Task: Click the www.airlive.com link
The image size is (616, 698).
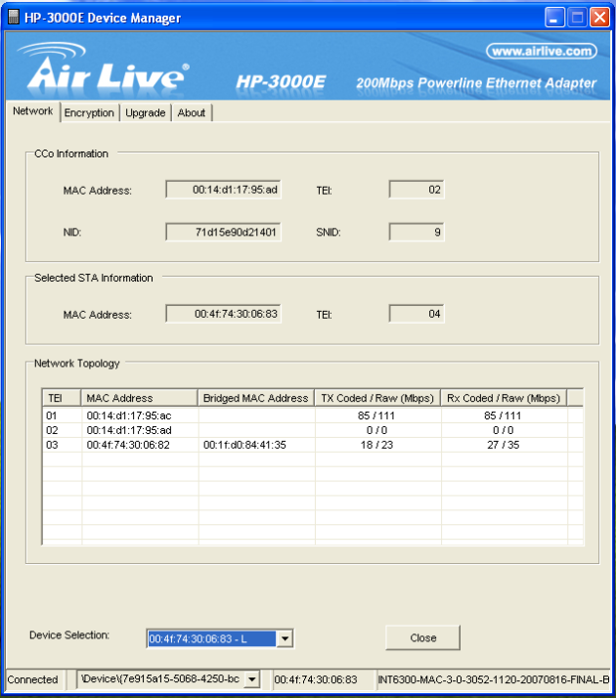Action: pos(542,51)
